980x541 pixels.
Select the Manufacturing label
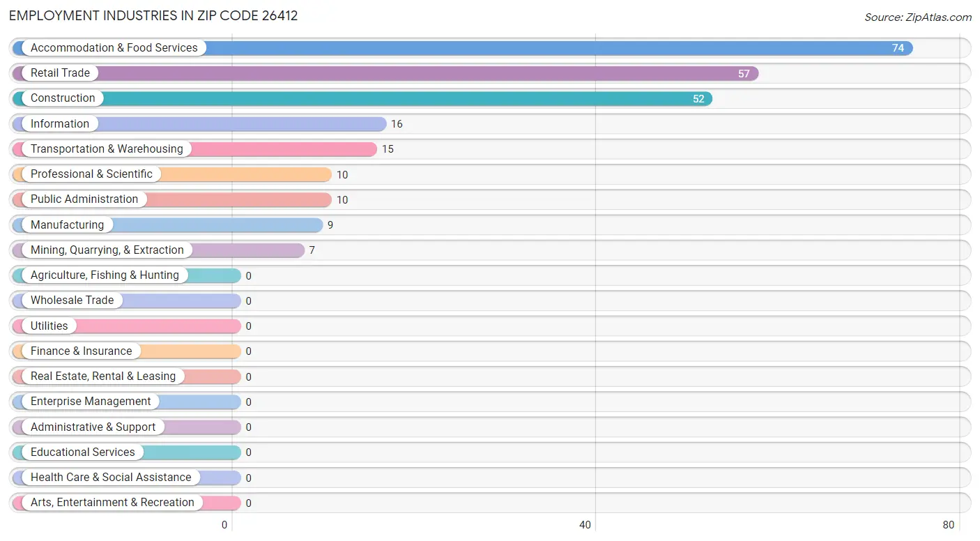tap(67, 224)
